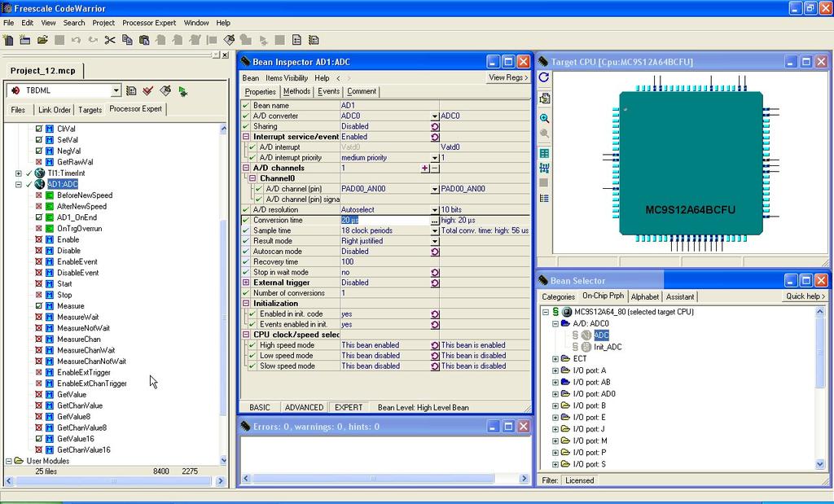Click the toggle icon for Sharing row
The height and width of the screenshot is (504, 834).
pyautogui.click(x=435, y=126)
